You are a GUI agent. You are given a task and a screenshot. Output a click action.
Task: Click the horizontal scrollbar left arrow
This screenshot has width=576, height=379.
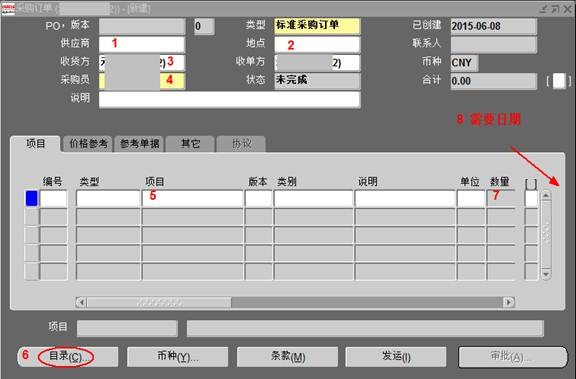[81, 302]
